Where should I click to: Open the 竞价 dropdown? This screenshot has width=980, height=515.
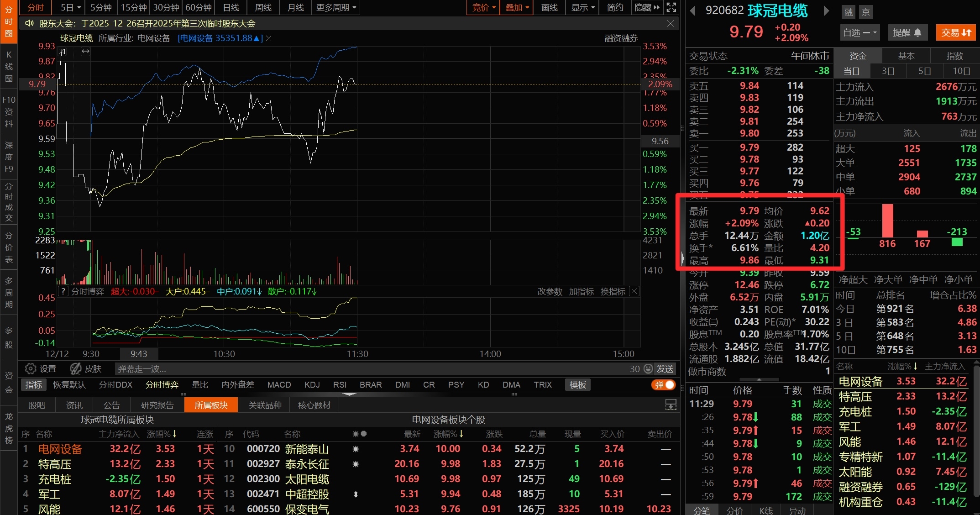[x=484, y=7]
